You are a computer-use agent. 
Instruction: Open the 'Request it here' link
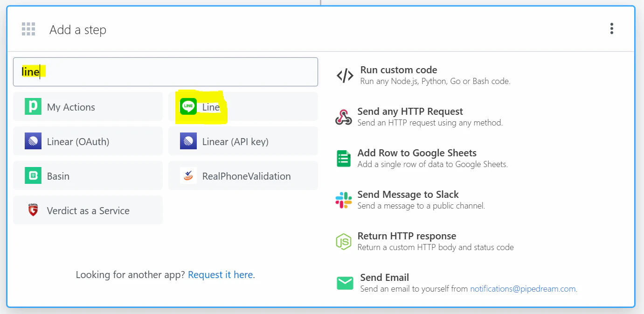[x=221, y=275]
